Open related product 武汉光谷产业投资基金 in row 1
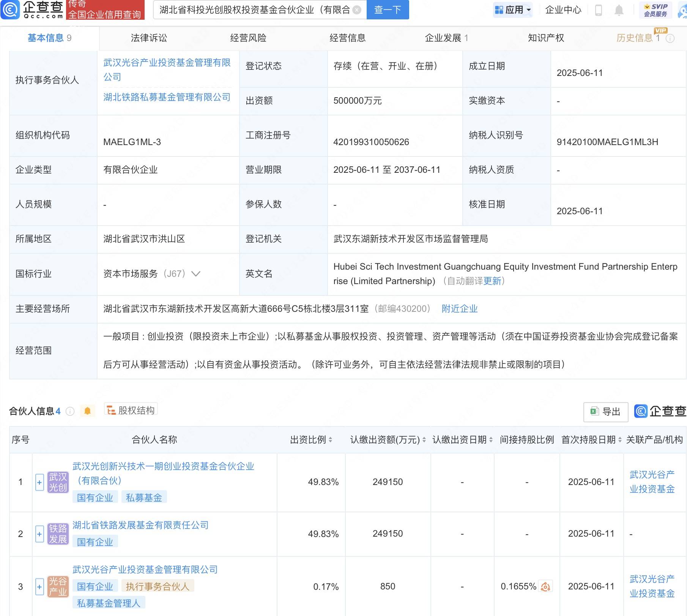 pos(652,482)
